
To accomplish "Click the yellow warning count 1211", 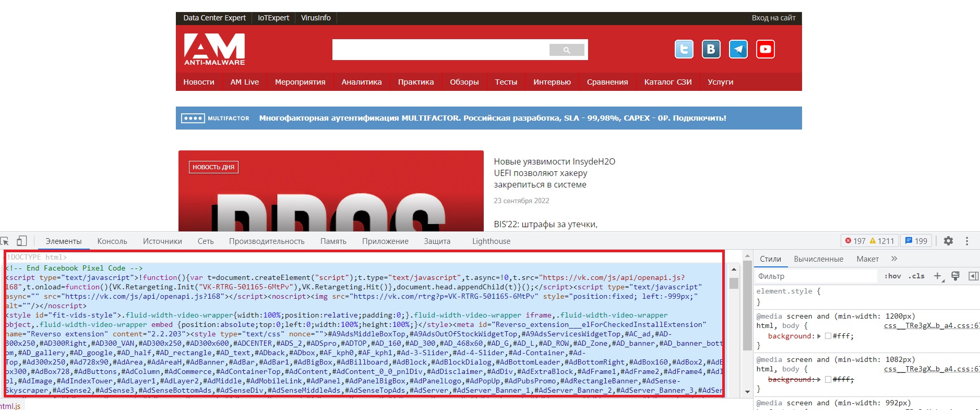I will coord(882,241).
